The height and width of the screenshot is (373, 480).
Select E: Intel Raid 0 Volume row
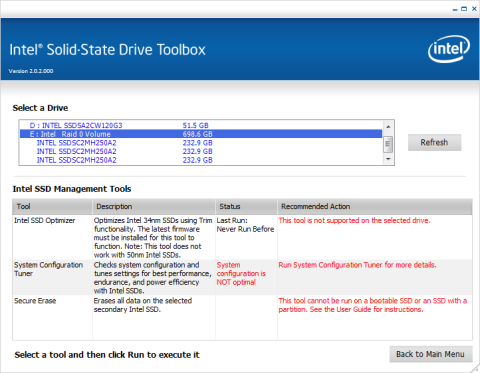201,134
